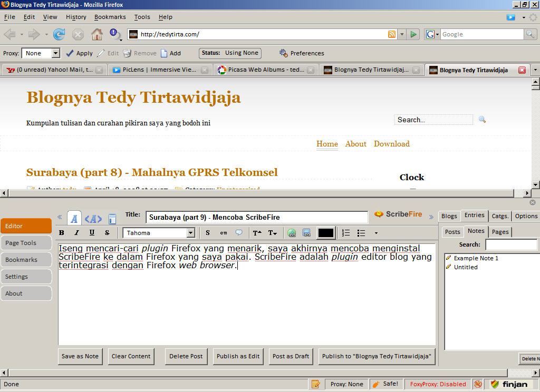Screen dimensions: 540x392
Task: Open the Bookmarks menu
Action: 110,17
